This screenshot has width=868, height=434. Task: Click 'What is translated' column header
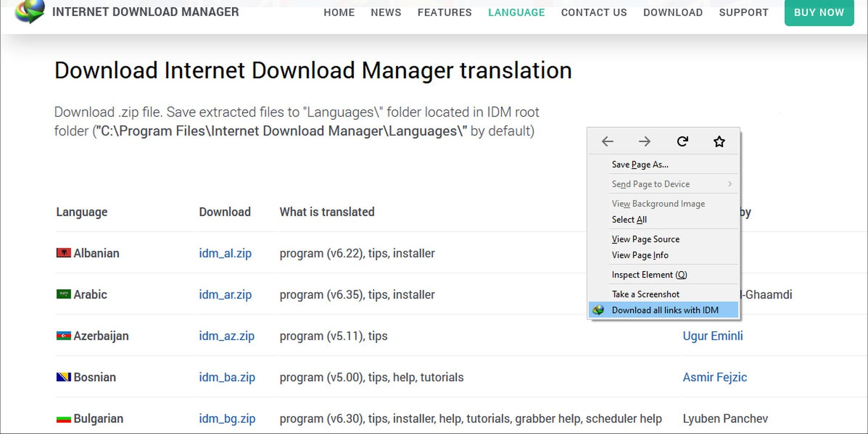pos(327,212)
